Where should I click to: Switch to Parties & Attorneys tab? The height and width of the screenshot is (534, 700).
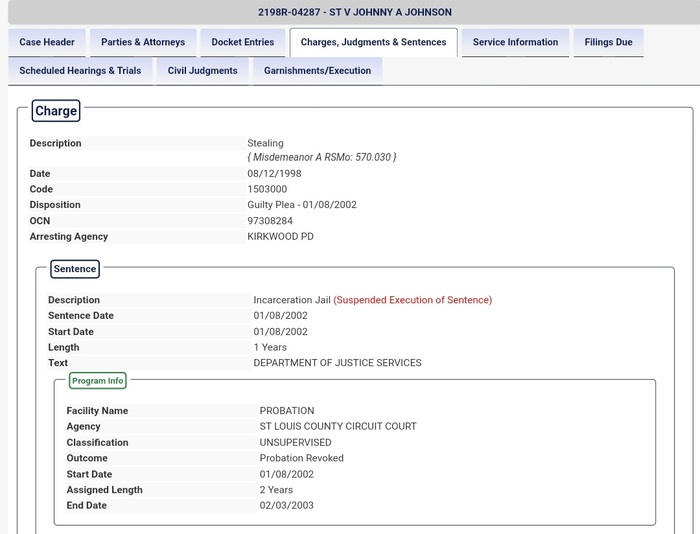tap(143, 43)
